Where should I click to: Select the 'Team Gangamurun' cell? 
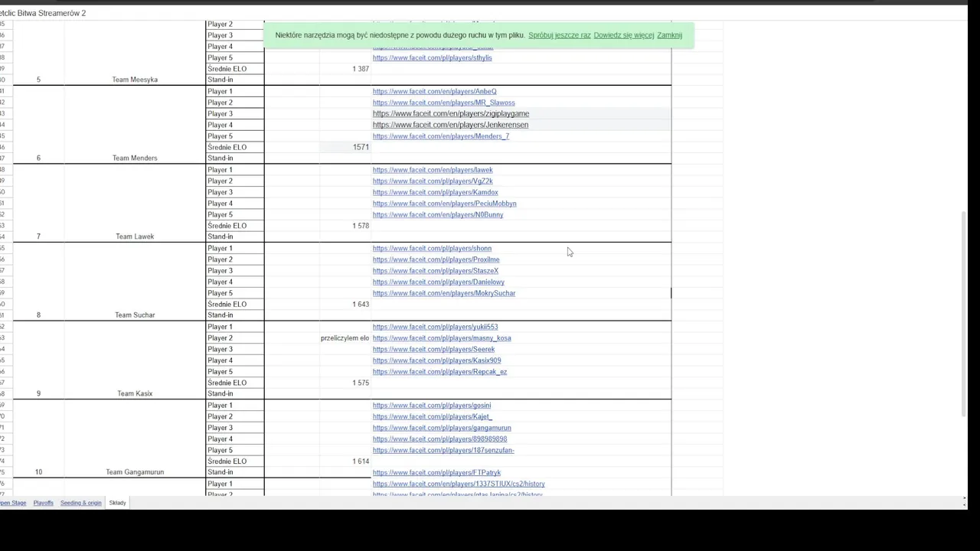(x=135, y=472)
